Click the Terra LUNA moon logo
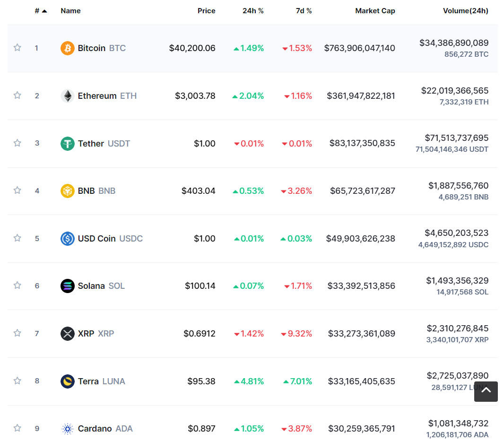Screen dimensions: 504x441 coord(68,381)
